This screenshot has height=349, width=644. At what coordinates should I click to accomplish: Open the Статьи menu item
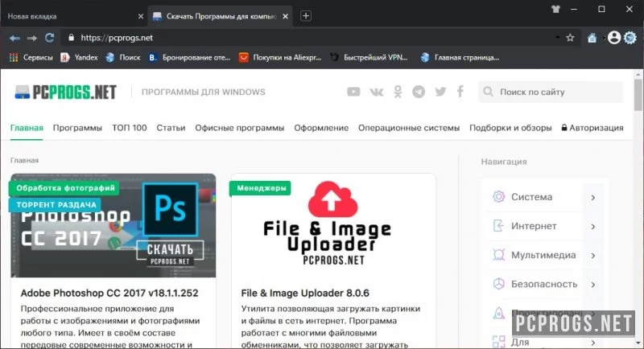pyautogui.click(x=171, y=128)
